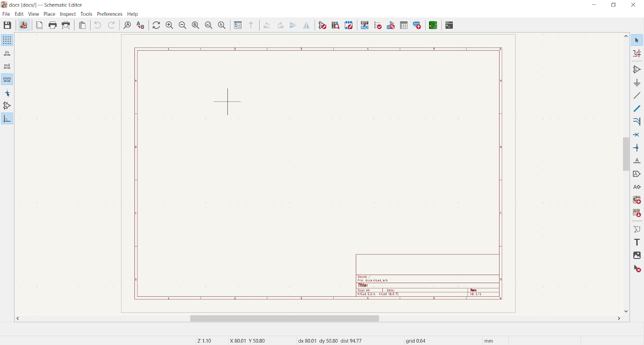Mirror selection horizontally

(306, 25)
